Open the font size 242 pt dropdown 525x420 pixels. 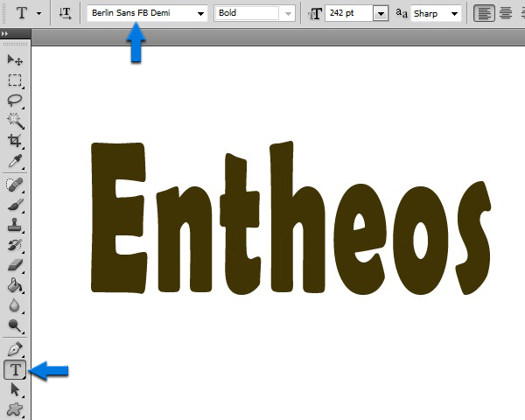coord(380,14)
